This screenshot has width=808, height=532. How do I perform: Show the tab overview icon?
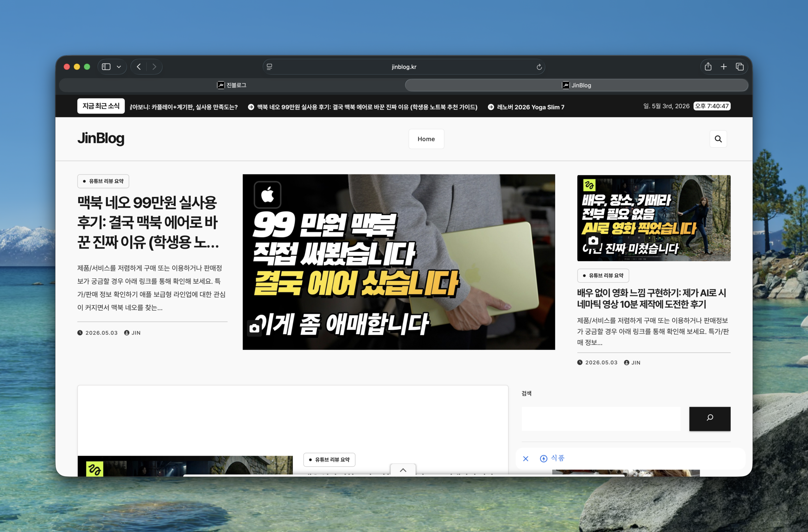coord(740,67)
